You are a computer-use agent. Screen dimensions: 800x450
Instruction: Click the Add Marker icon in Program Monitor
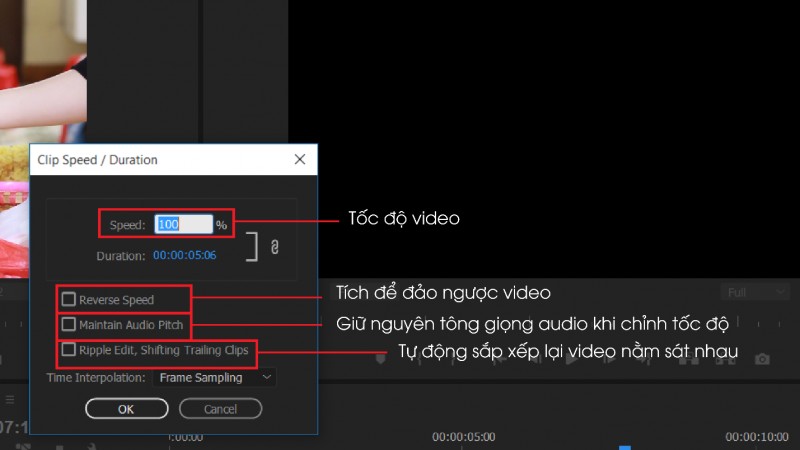coord(381,359)
